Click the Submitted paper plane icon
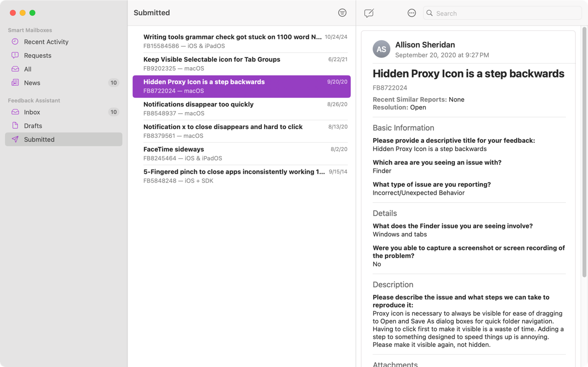 [15, 140]
